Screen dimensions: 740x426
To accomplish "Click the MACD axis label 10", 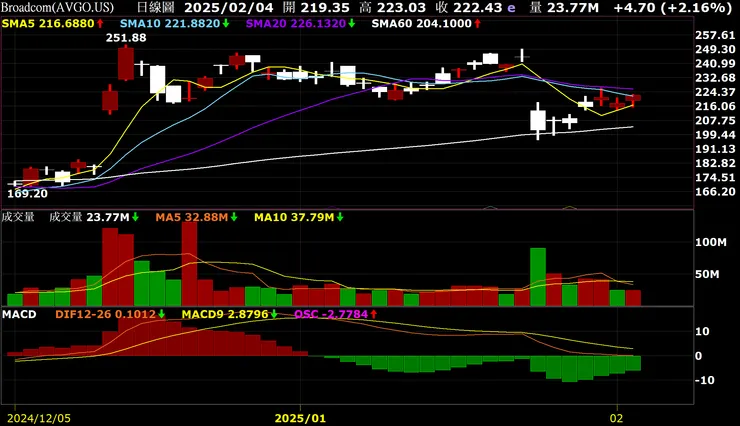I will click(702, 332).
